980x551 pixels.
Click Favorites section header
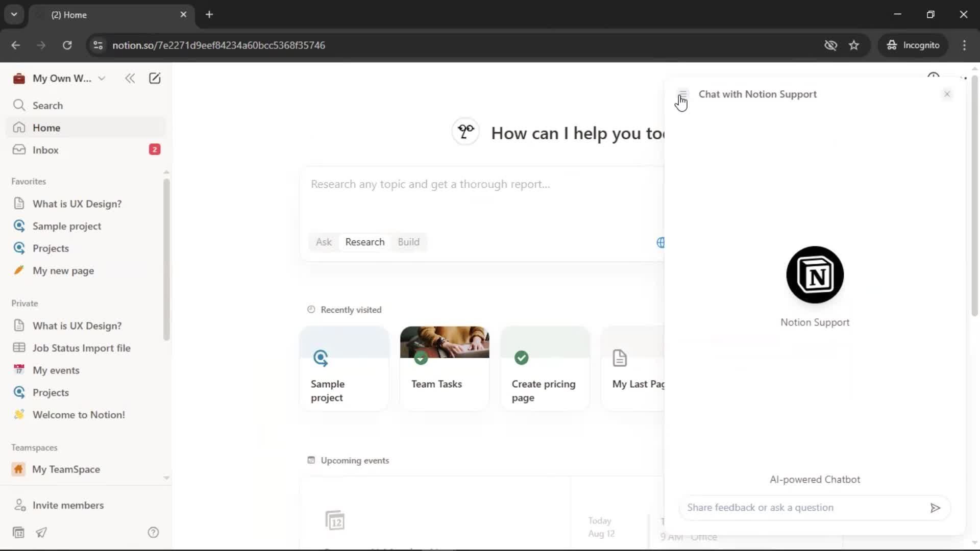point(29,181)
